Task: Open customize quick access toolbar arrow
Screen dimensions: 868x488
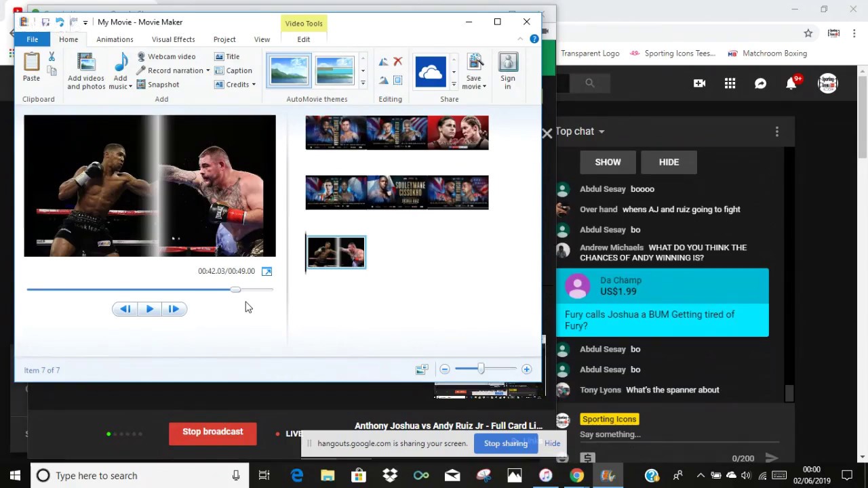Action: point(85,22)
